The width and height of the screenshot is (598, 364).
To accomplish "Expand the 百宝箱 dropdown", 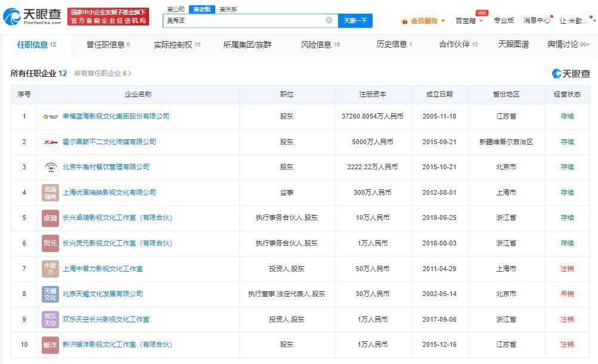I will coord(481,21).
